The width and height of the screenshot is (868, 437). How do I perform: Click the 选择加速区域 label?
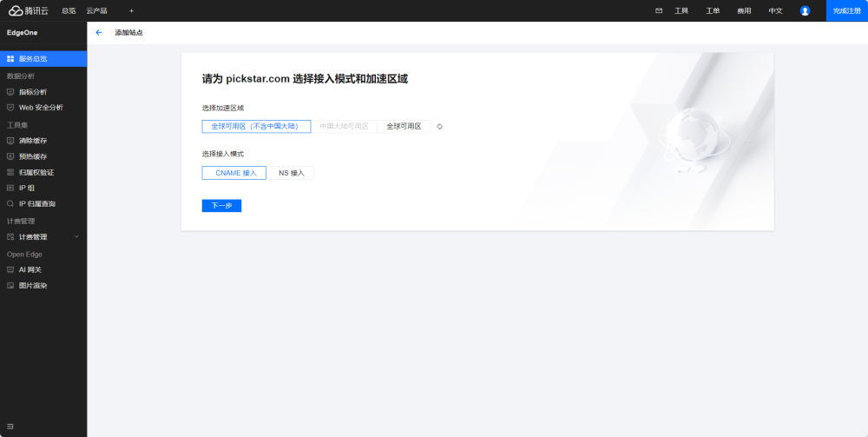(x=222, y=108)
